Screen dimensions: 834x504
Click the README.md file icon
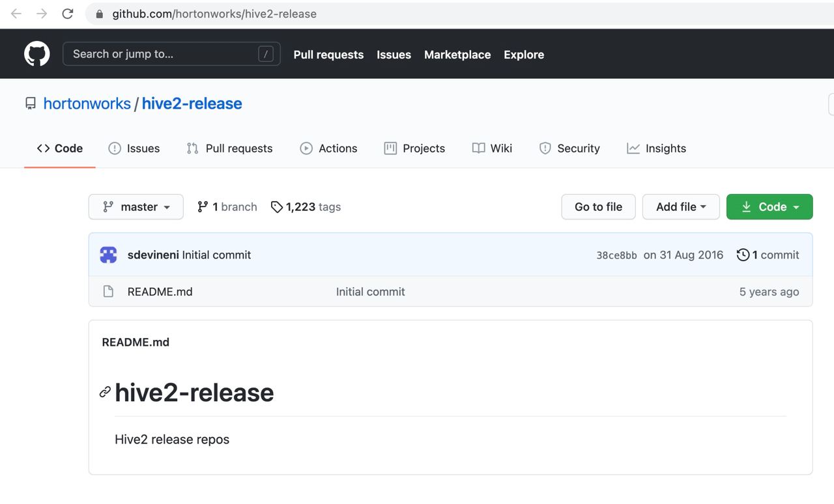(109, 292)
